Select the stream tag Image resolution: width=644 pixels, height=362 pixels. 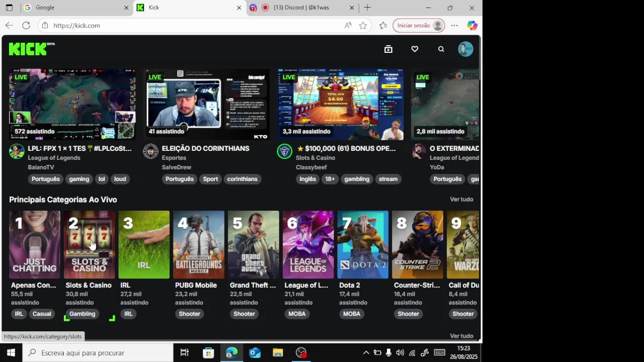pyautogui.click(x=388, y=179)
